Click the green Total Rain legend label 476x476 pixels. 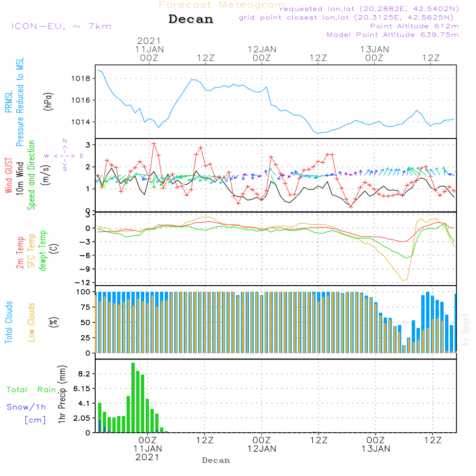coord(31,390)
